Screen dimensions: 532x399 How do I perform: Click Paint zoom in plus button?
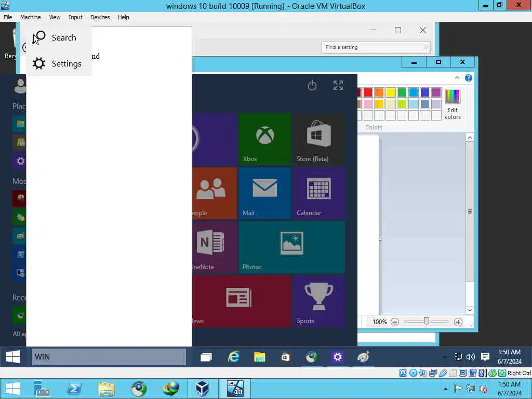point(458,322)
